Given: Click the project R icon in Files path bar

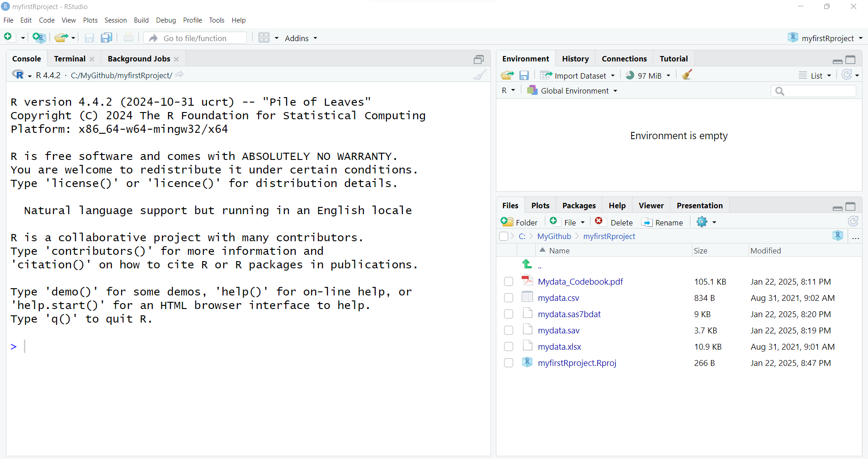Looking at the screenshot, I should click(838, 236).
